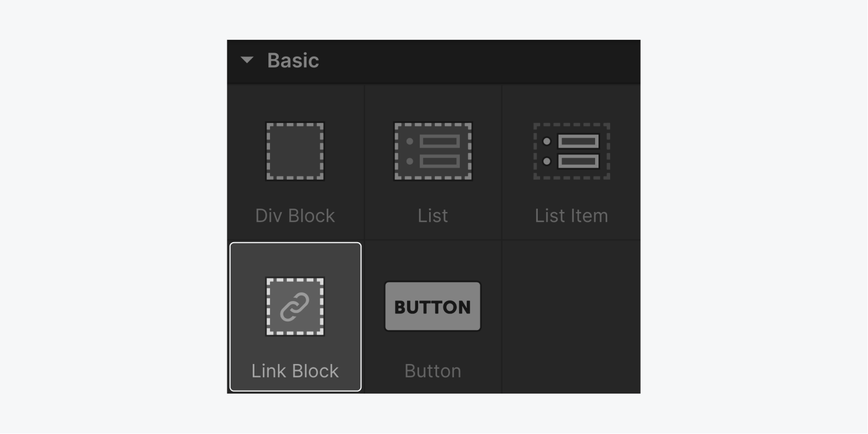The image size is (868, 434).
Task: Click the List text label
Action: click(433, 216)
